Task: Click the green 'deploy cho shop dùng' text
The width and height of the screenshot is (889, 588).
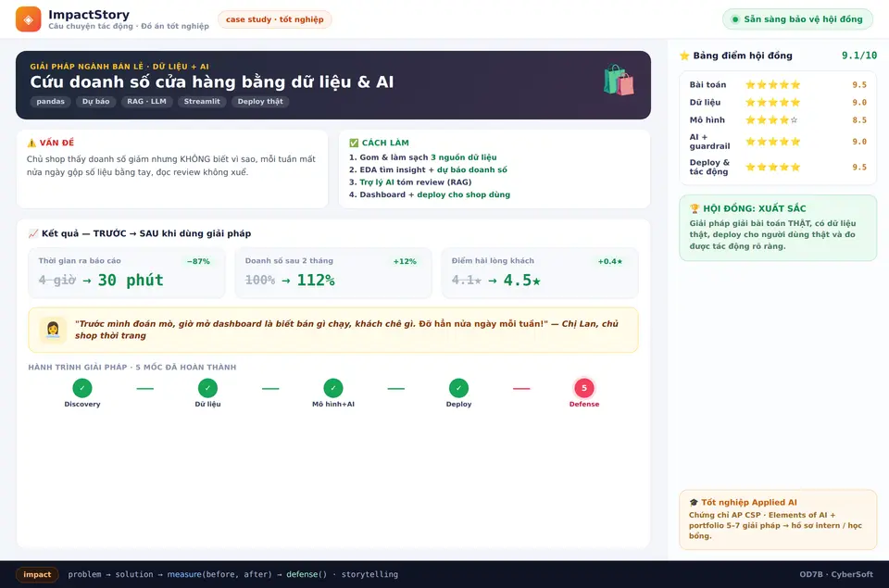Action: click(464, 194)
